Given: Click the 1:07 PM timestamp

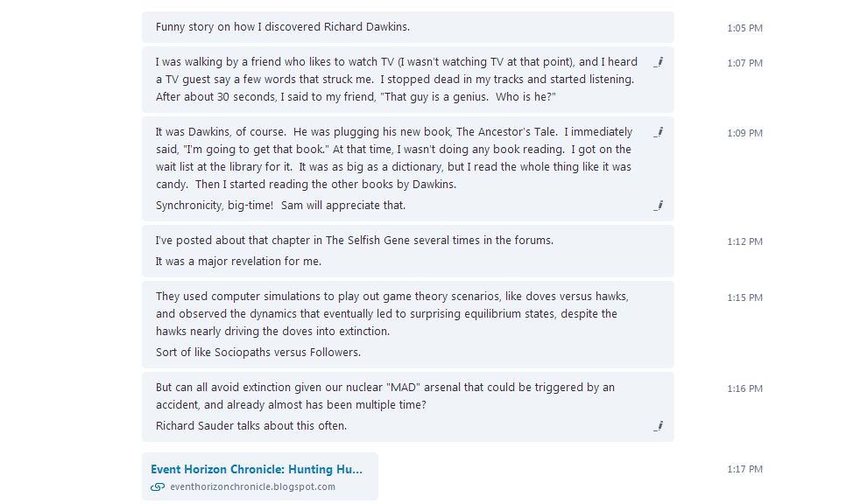Looking at the screenshot, I should [x=744, y=63].
